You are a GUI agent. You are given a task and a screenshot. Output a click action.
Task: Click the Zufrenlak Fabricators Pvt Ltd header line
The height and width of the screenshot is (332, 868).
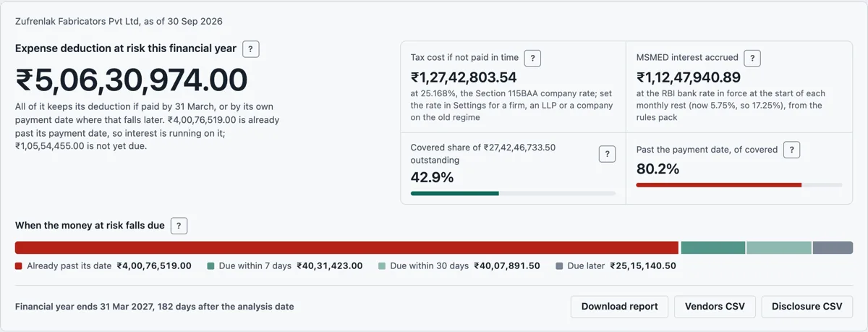point(119,22)
